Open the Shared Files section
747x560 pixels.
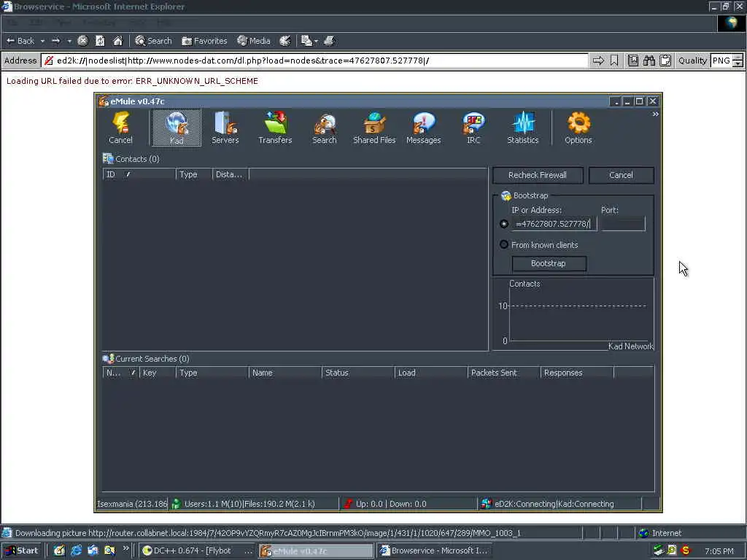point(374,128)
